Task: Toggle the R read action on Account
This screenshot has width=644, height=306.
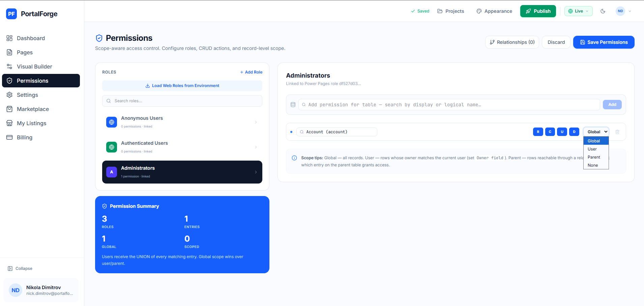Action: tap(538, 132)
